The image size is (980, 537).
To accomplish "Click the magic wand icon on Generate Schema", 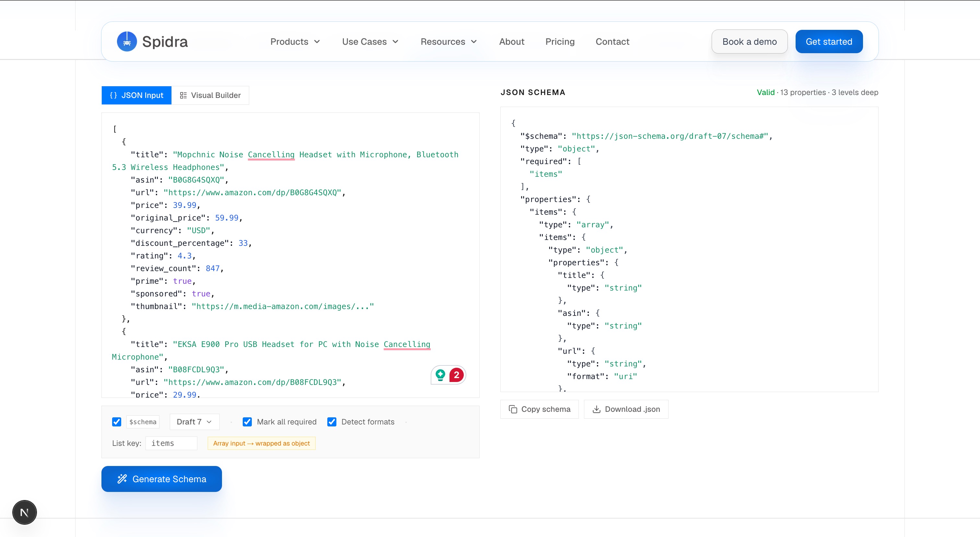I will [x=122, y=479].
